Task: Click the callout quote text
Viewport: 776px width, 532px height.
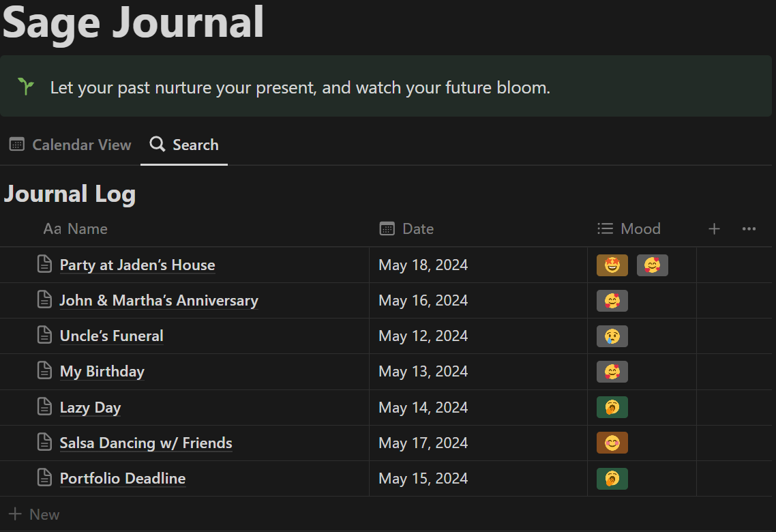Action: 301,87
